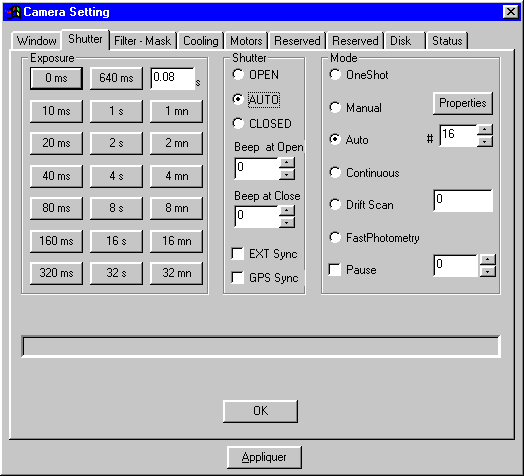Increase the Auto mode image count spinner

point(485,130)
